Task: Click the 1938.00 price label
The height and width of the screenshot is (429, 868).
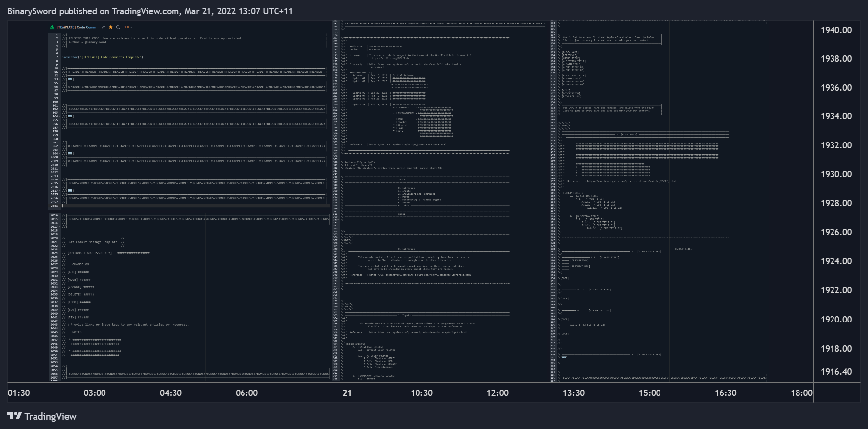Action: pos(836,59)
